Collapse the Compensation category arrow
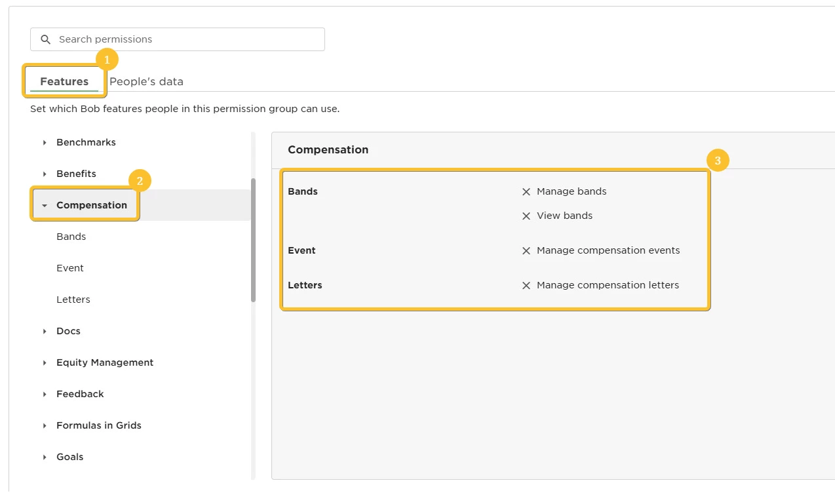This screenshot has height=504, width=835. [45, 205]
